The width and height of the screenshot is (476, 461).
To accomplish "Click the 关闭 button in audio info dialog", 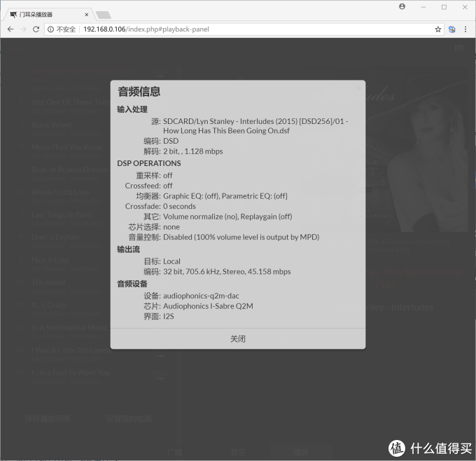I will [x=238, y=338].
